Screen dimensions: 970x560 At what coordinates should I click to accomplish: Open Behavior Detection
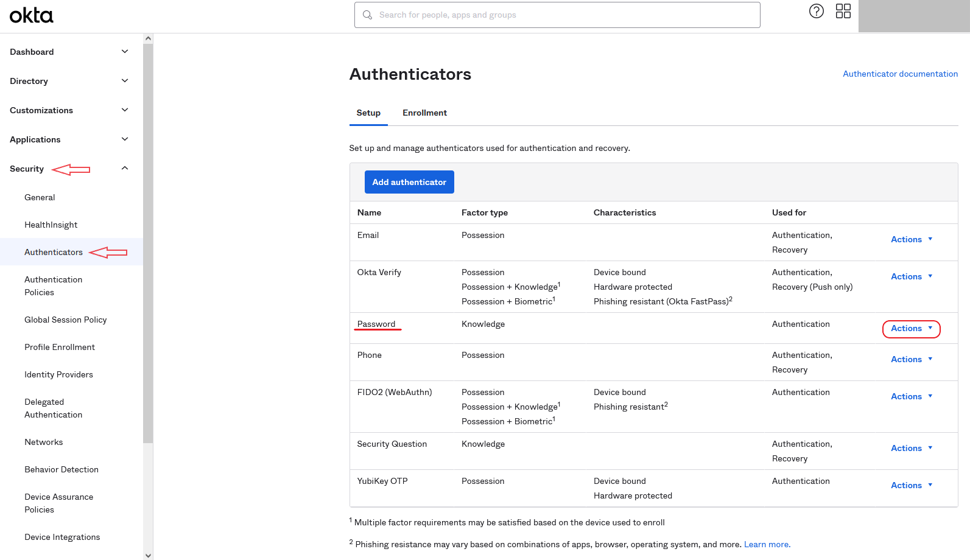[x=62, y=469]
